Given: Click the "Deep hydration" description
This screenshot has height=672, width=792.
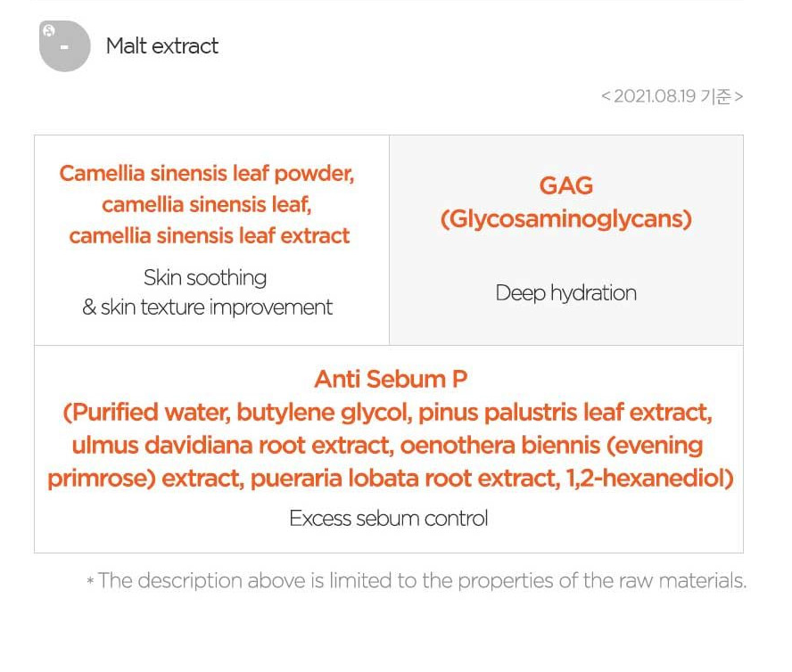Looking at the screenshot, I should pos(565,292).
